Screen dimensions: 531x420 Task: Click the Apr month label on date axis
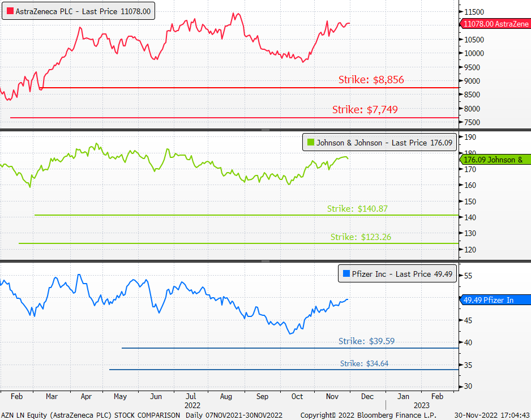click(87, 396)
